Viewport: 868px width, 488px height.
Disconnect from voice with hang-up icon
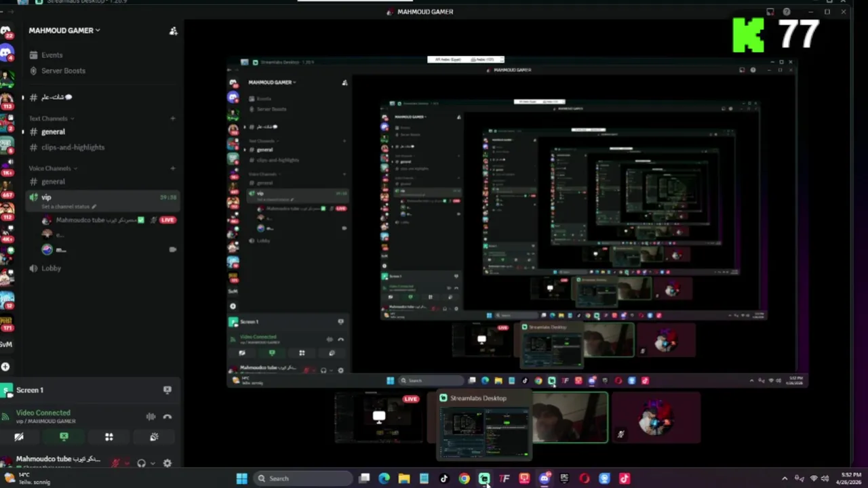(x=167, y=417)
